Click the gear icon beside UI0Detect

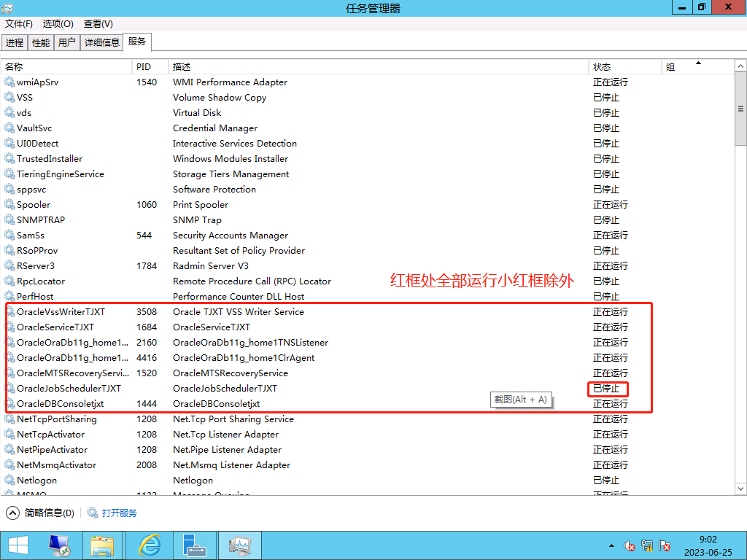coord(9,144)
